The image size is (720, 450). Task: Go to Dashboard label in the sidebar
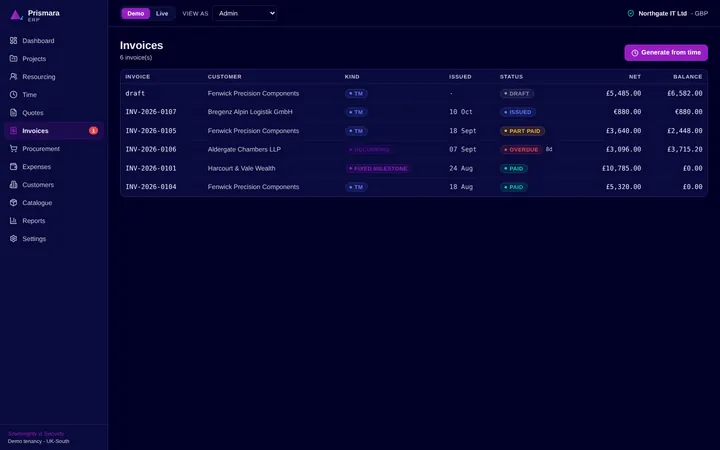pos(38,40)
